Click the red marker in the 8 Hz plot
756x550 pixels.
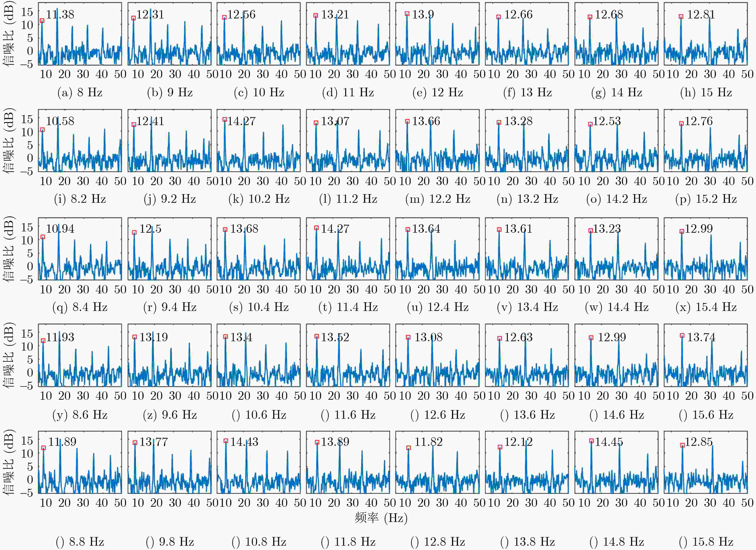tap(42, 21)
